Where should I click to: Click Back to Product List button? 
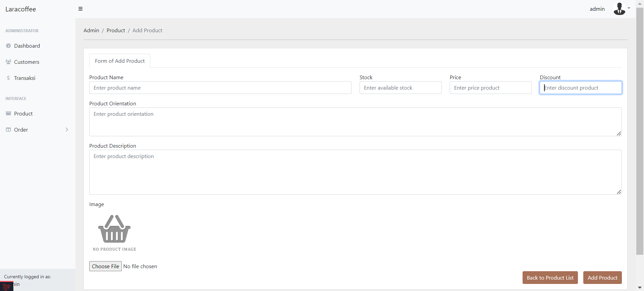coord(550,278)
